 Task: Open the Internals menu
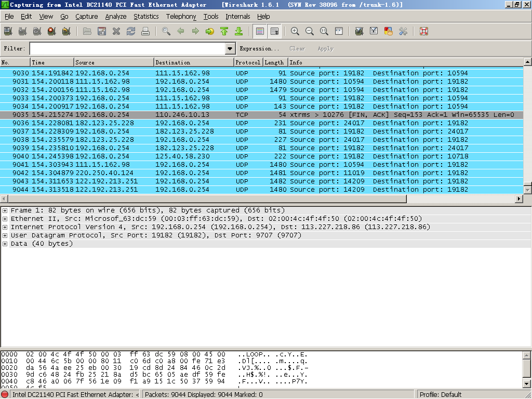tap(237, 16)
